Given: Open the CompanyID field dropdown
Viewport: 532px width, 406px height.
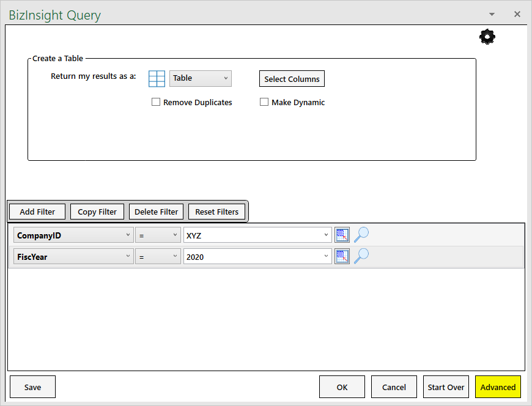Looking at the screenshot, I should click(73, 235).
